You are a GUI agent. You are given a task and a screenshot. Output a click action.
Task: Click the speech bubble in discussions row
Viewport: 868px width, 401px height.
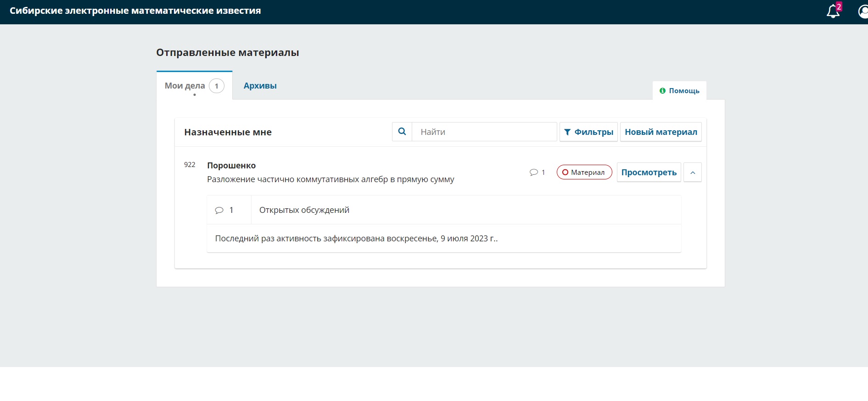(219, 210)
